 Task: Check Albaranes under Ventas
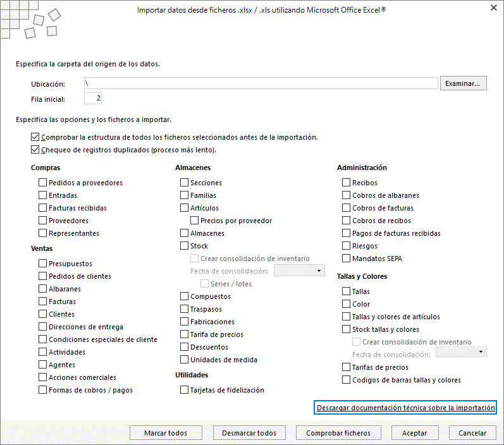42,289
